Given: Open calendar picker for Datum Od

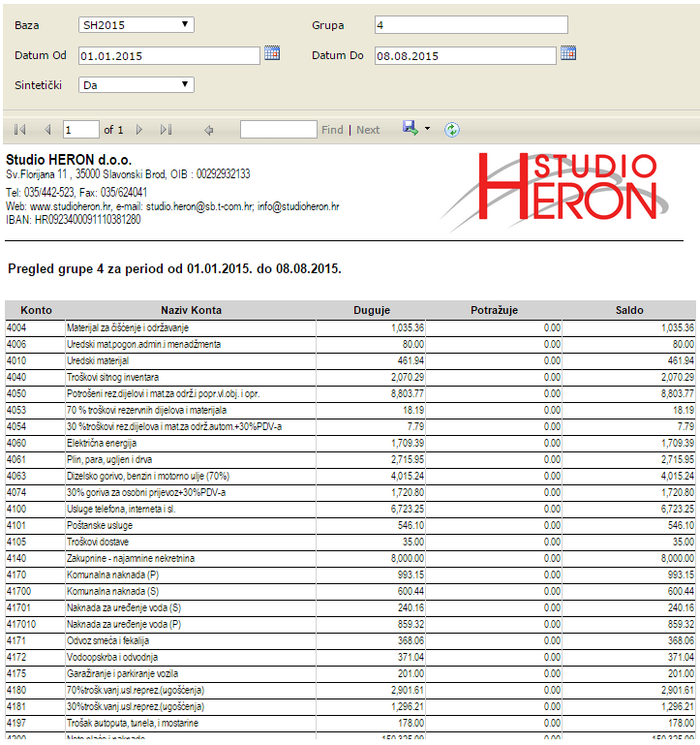Looking at the screenshot, I should click(x=272, y=53).
